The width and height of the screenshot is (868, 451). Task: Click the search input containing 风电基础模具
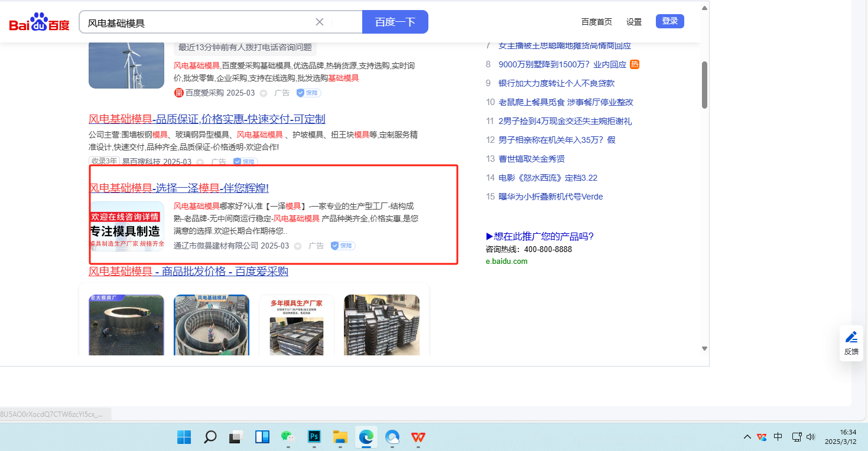click(198, 22)
